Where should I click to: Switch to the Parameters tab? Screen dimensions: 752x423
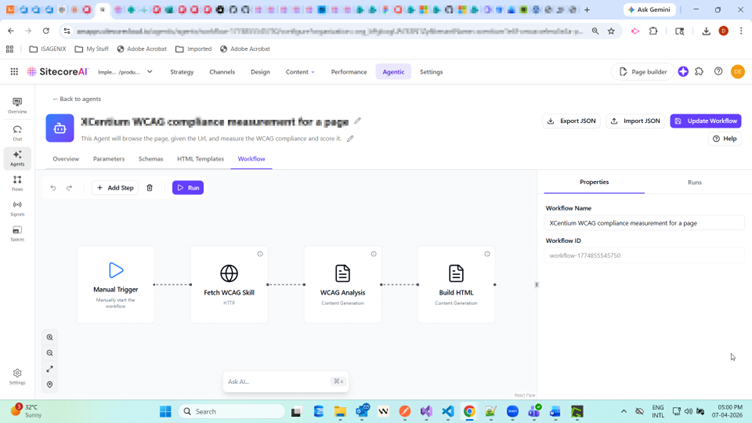(109, 159)
